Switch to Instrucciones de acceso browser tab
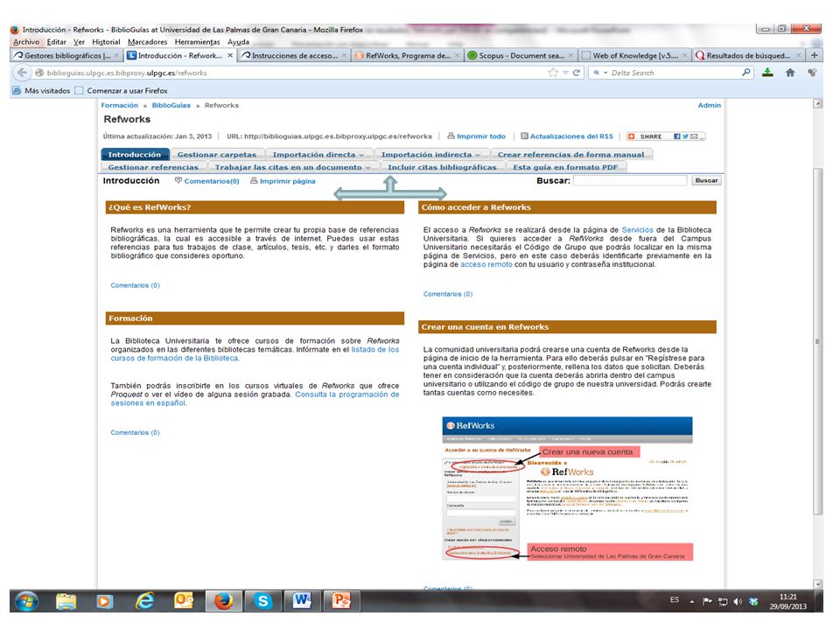 coord(293,55)
